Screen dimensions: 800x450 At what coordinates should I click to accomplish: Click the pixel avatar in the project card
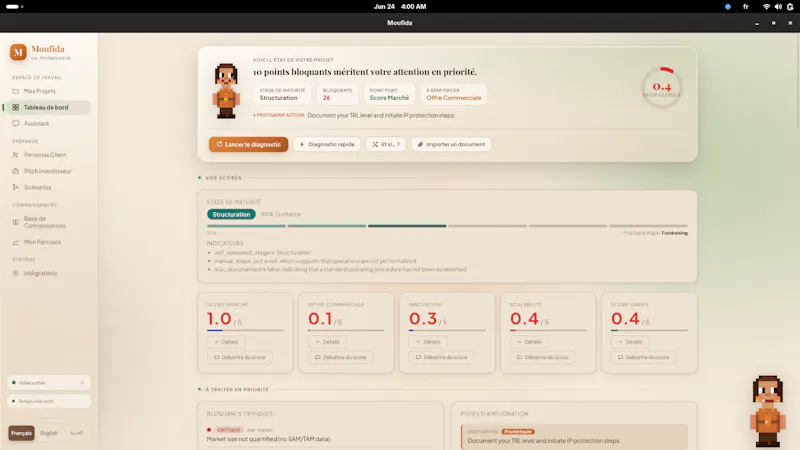pos(226,91)
